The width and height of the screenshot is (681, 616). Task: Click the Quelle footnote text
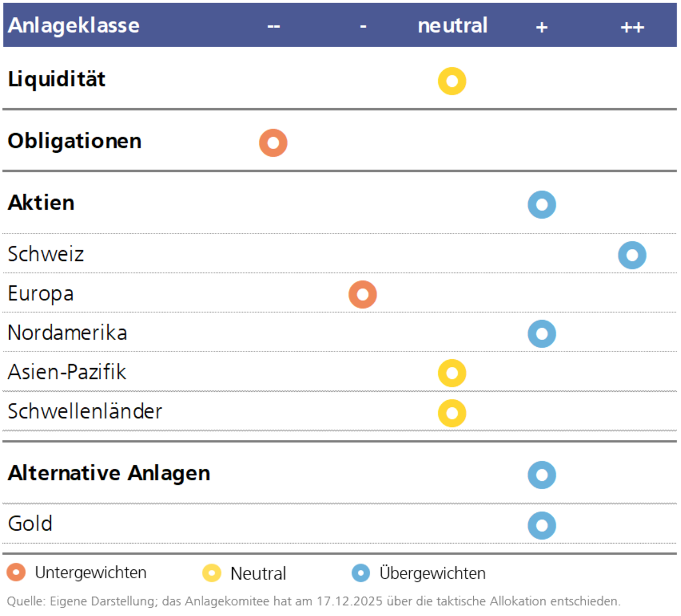point(313,601)
